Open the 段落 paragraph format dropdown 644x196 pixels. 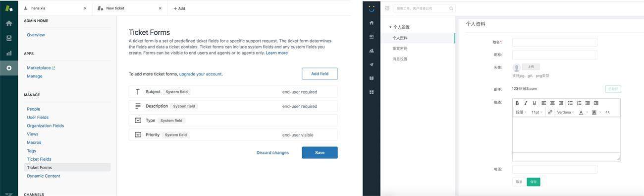pos(521,112)
